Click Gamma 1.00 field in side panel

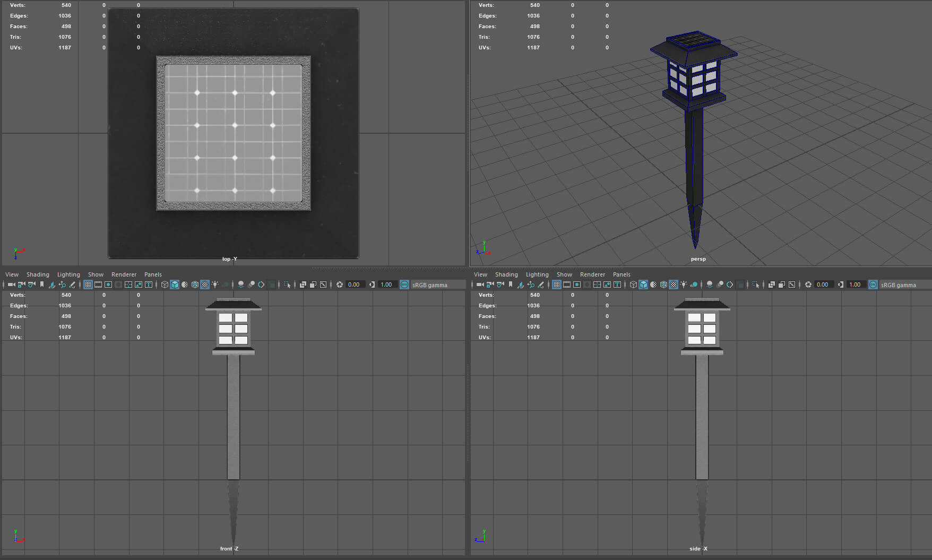coord(857,285)
